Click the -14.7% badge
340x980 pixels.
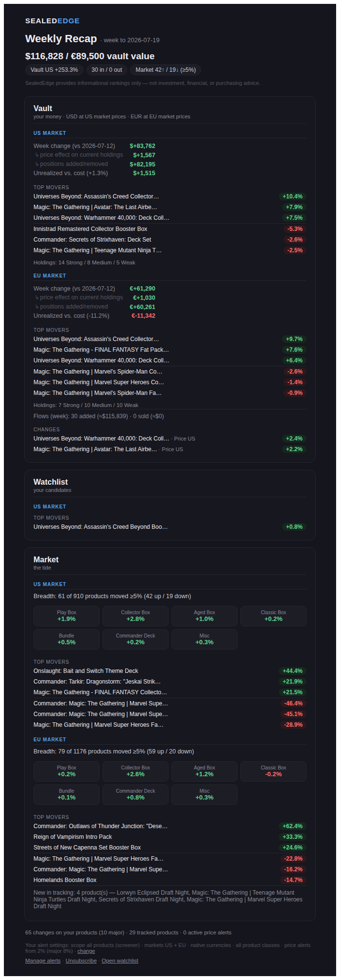click(293, 880)
